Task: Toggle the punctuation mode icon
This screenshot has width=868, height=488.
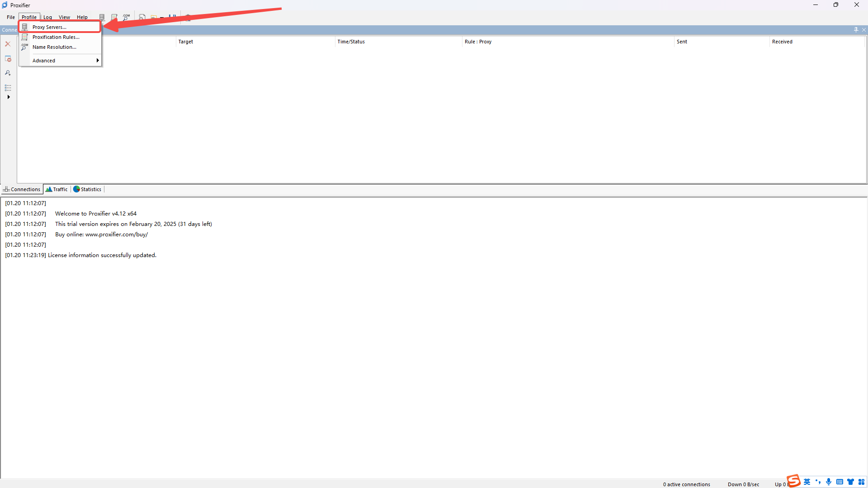Action: coord(818,482)
